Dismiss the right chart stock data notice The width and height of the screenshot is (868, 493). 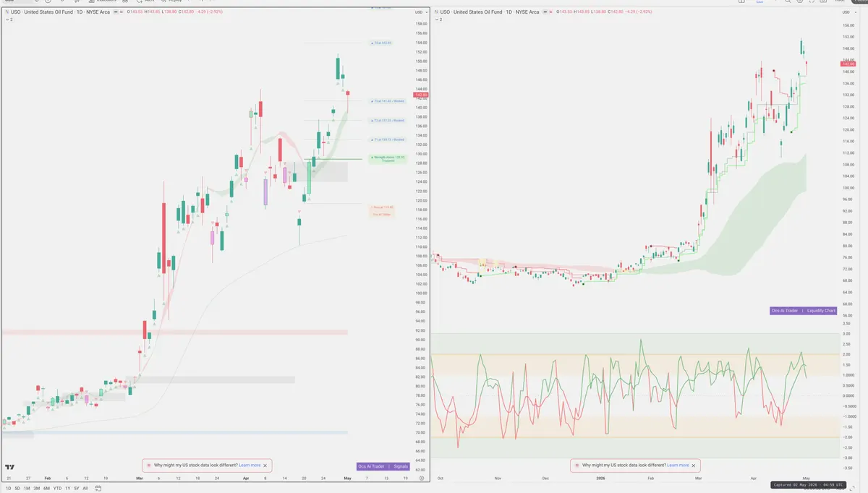tap(694, 466)
